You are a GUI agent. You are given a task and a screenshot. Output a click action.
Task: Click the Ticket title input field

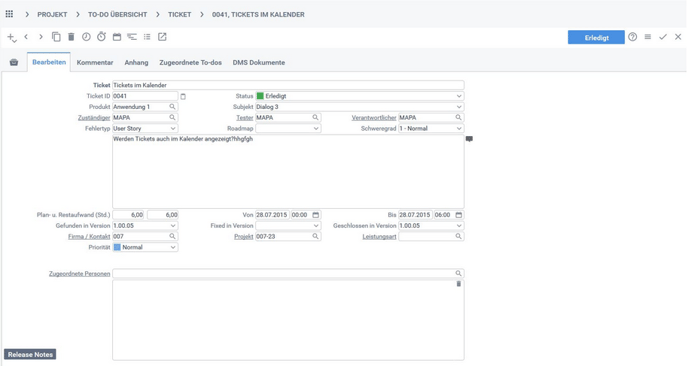(288, 85)
